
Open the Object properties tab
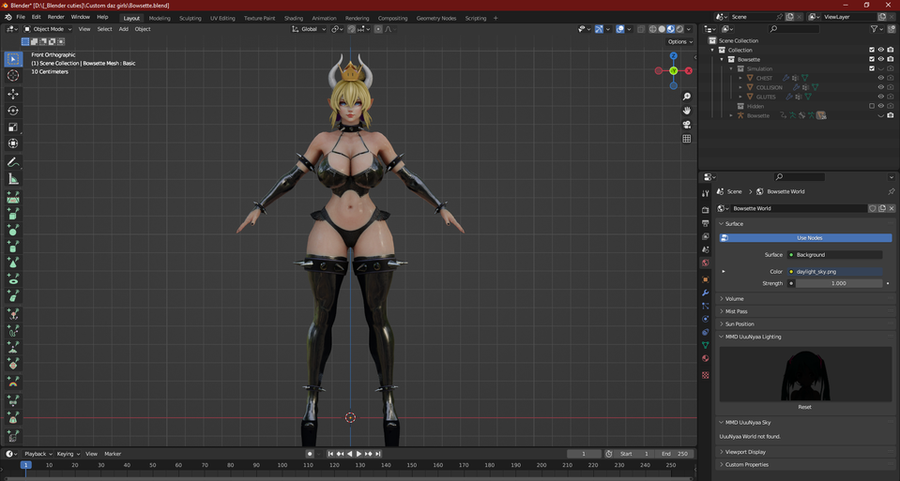[705, 280]
